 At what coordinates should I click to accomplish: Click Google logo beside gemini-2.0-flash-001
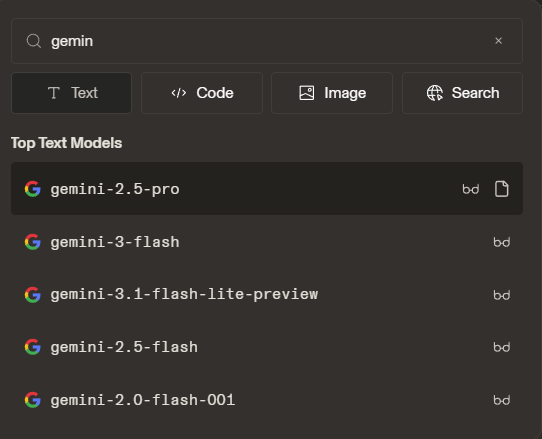coord(33,400)
